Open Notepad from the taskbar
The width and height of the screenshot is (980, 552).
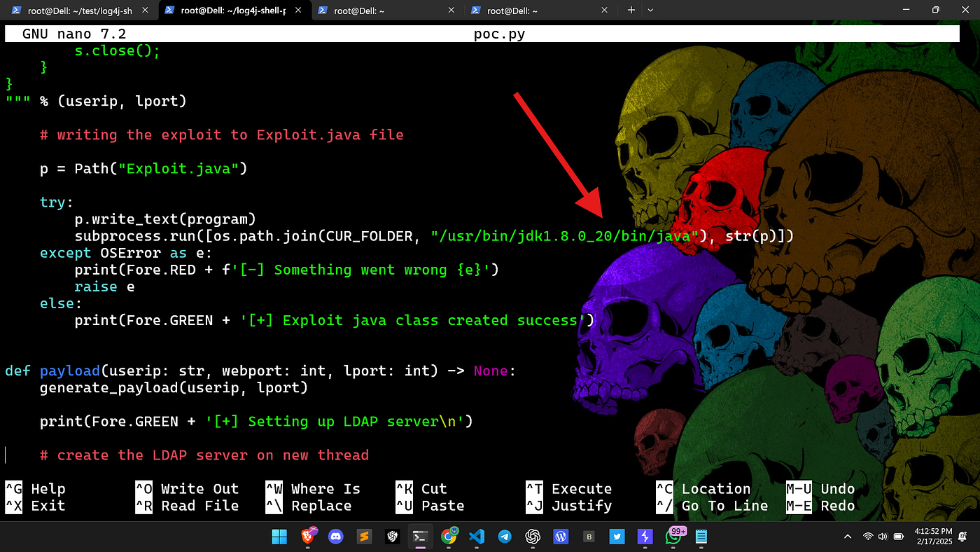click(x=701, y=537)
